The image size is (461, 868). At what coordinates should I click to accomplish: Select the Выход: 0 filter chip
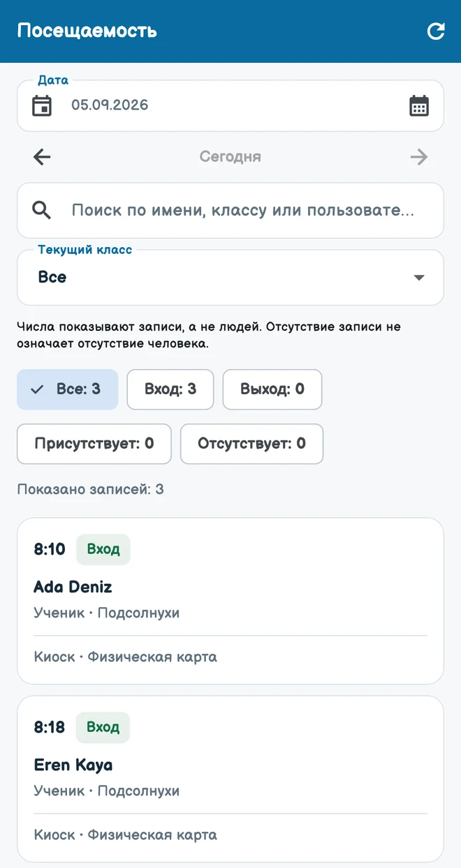click(272, 389)
